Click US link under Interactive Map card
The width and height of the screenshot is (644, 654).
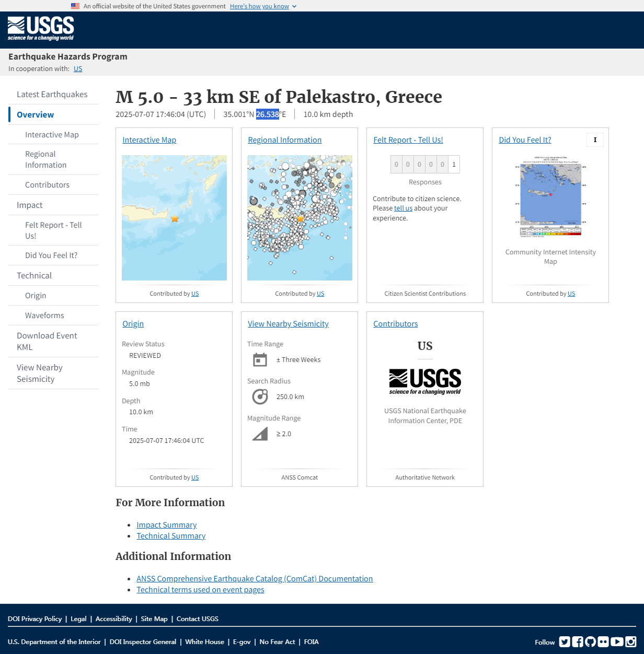[x=195, y=294]
